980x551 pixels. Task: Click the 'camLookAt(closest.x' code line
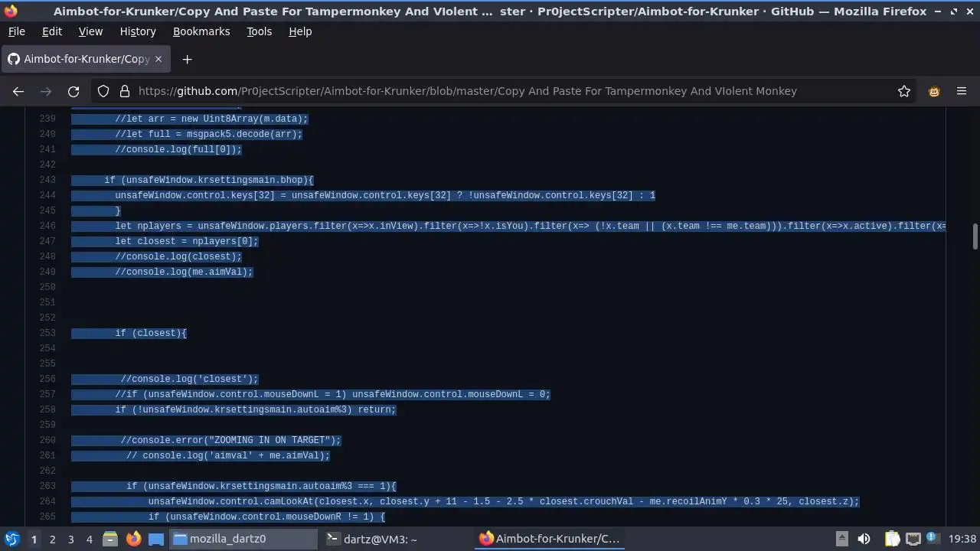[504, 501]
